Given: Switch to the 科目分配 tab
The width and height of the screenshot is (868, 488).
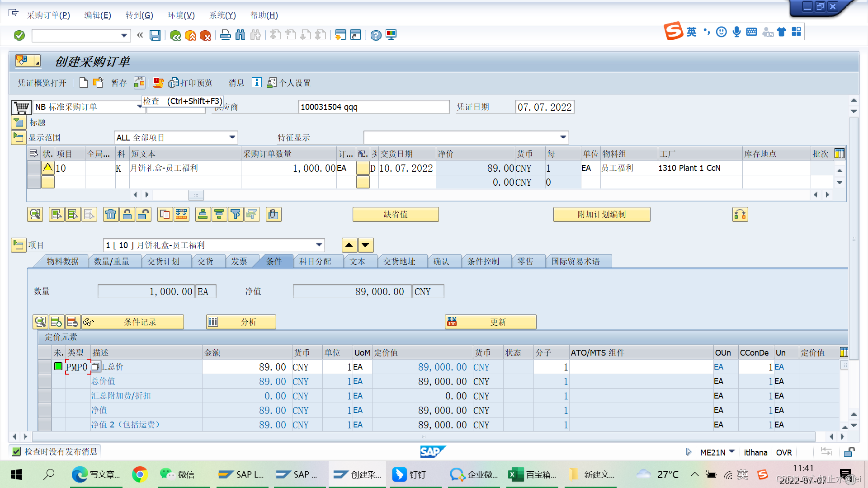Looking at the screenshot, I should (x=315, y=262).
